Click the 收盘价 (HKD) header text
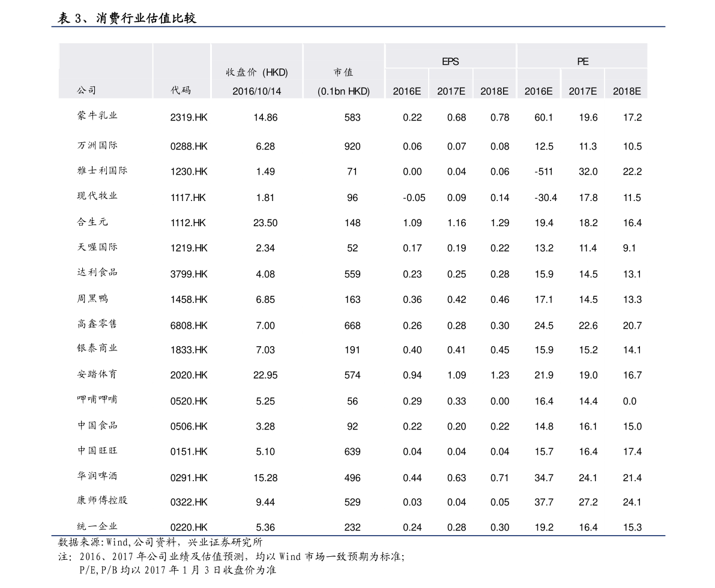The height and width of the screenshot is (588, 715). click(x=256, y=73)
